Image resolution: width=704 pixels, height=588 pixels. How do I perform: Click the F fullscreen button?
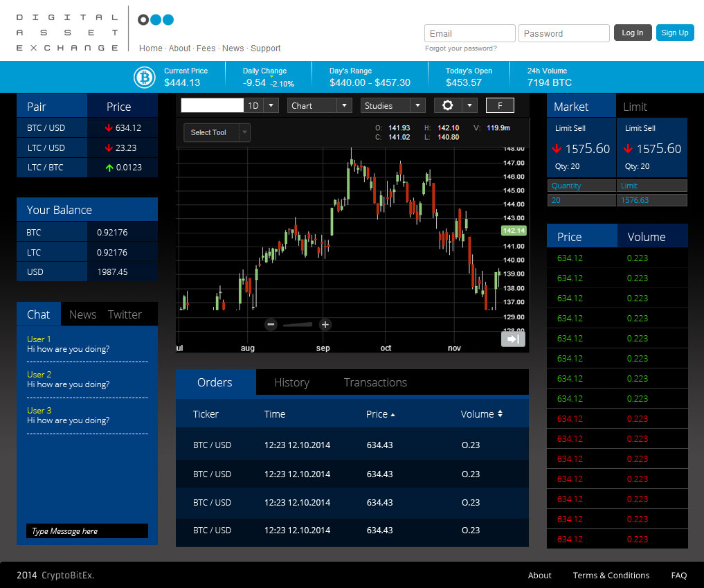tap(500, 105)
